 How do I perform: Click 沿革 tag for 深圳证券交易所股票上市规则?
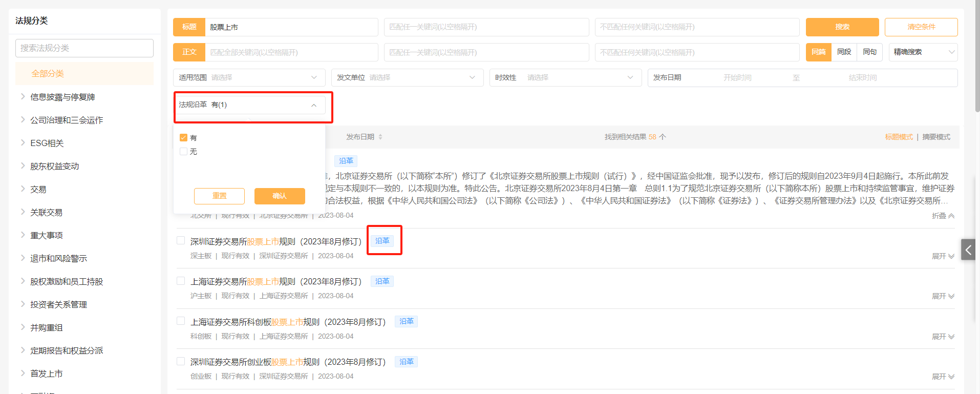pyautogui.click(x=382, y=241)
